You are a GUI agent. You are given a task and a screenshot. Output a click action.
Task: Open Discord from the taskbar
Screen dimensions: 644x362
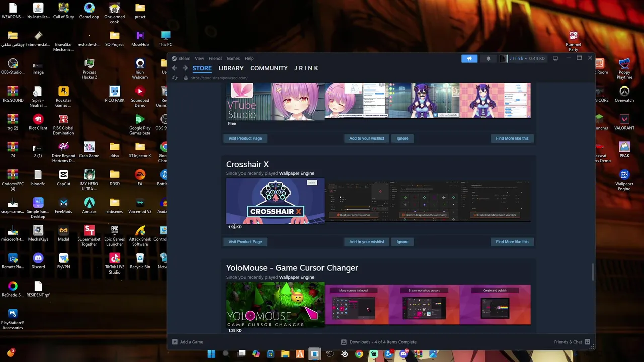tap(404, 354)
